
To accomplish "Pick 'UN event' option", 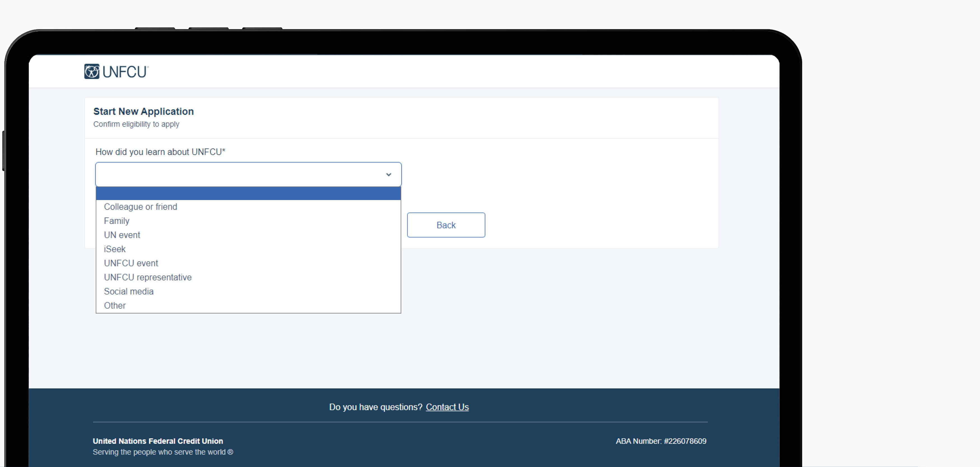I will click(x=248, y=235).
